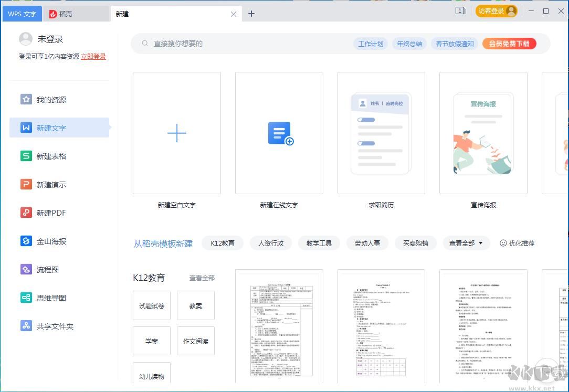Image resolution: width=569 pixels, height=392 pixels.
Task: Create a 新建空白文字 blank document
Action: 177,133
